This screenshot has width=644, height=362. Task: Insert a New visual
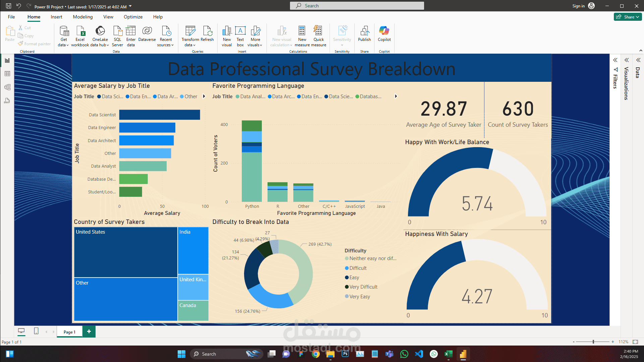coord(227,36)
